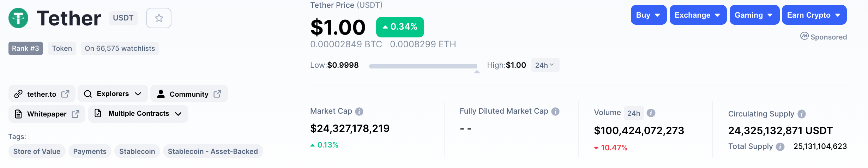Click the Low/High price range bar
This screenshot has height=168, width=868.
pos(423,66)
